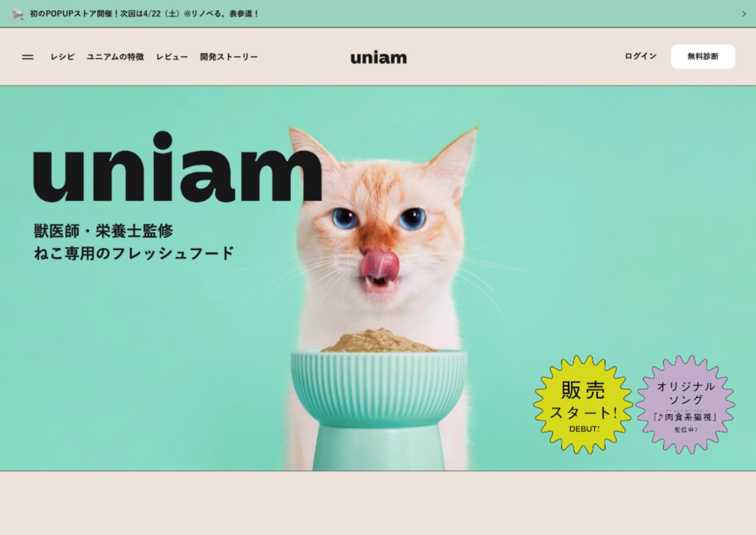The width and height of the screenshot is (756, 535).
Task: Click the uniam logo in header
Action: pyautogui.click(x=378, y=58)
